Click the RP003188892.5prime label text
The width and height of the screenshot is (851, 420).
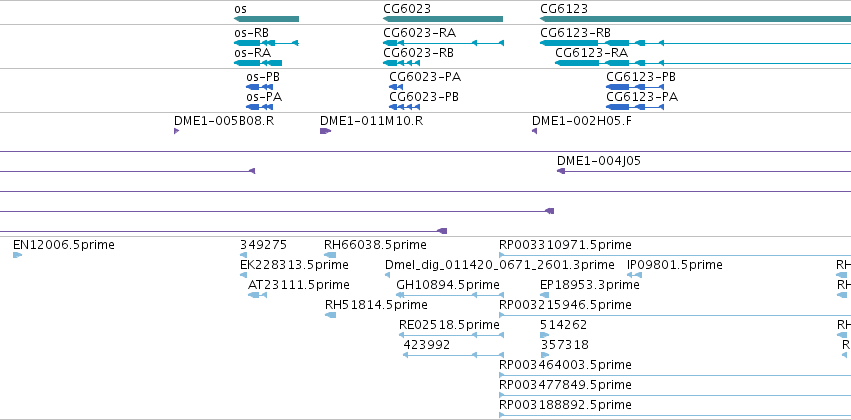565,405
